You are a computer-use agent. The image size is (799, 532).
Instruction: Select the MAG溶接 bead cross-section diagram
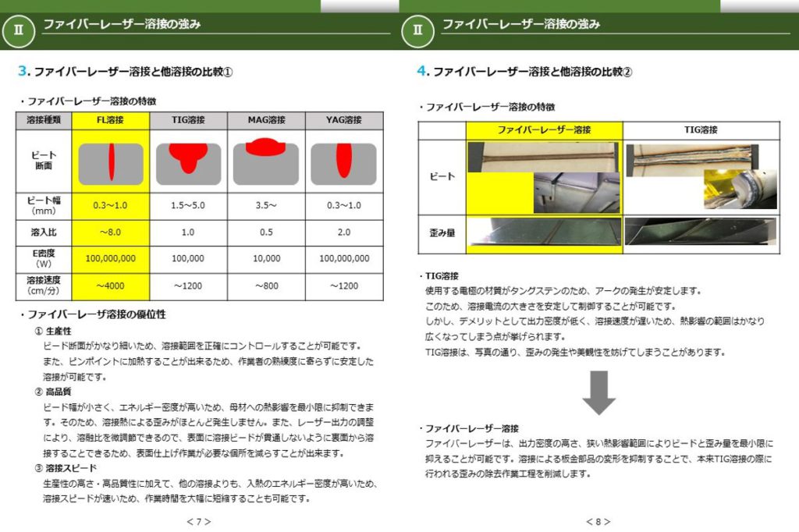point(266,160)
